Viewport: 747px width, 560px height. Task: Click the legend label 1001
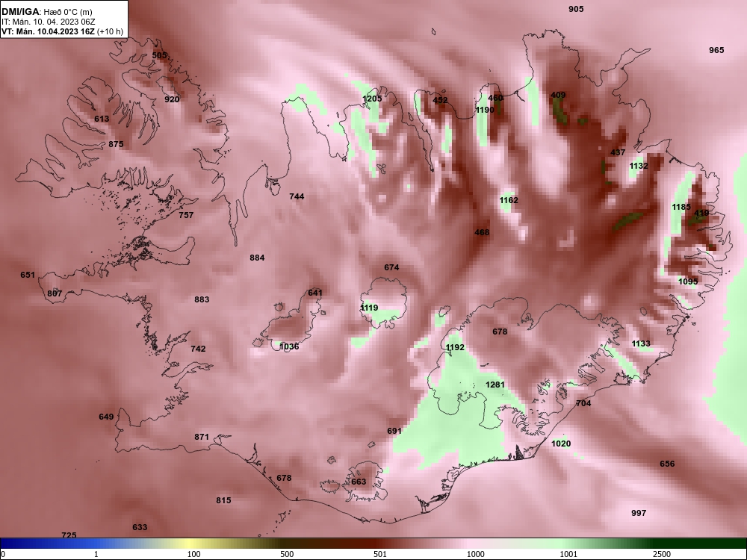pyautogui.click(x=569, y=554)
